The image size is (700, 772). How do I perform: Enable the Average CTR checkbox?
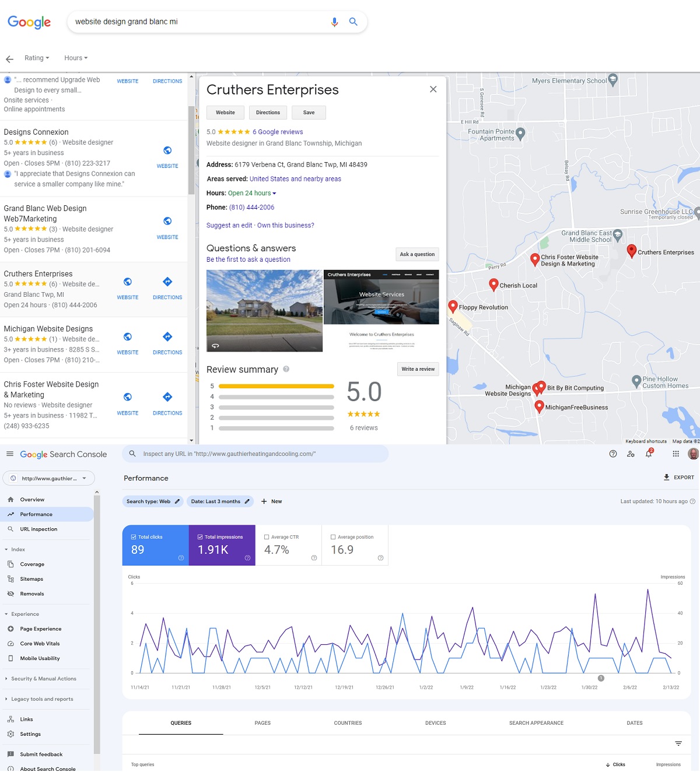(x=267, y=537)
